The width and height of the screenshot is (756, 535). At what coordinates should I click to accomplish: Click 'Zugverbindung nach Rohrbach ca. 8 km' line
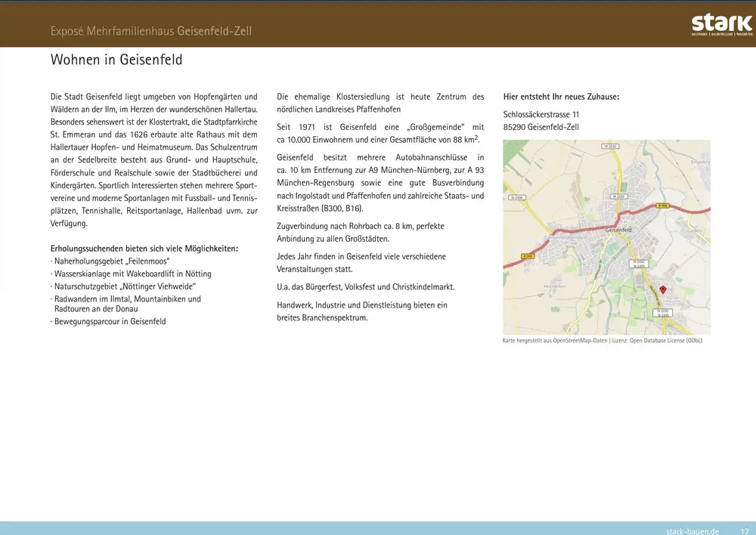coord(361,226)
